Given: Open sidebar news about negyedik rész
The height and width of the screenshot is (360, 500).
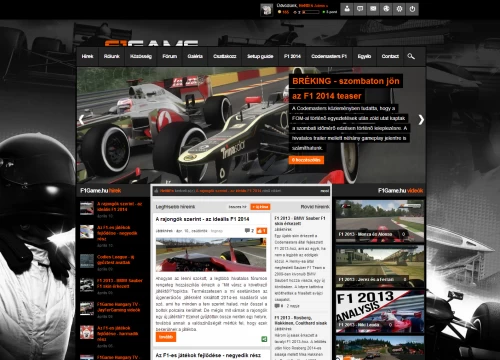Looking at the screenshot, I should 117,233.
